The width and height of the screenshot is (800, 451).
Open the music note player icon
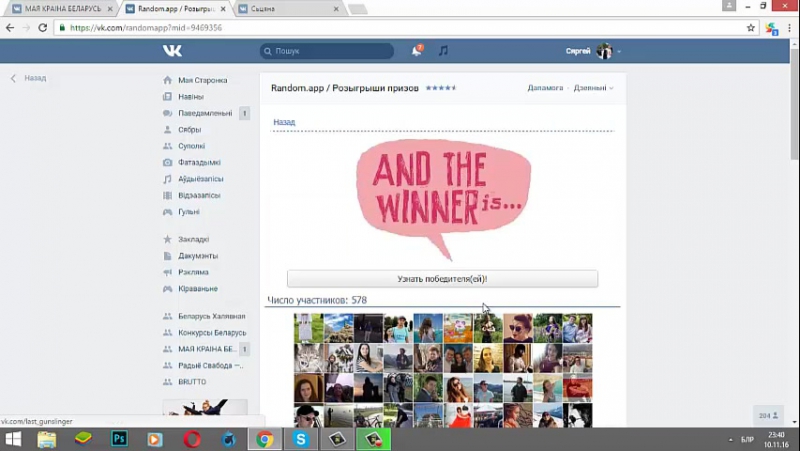[x=443, y=51]
